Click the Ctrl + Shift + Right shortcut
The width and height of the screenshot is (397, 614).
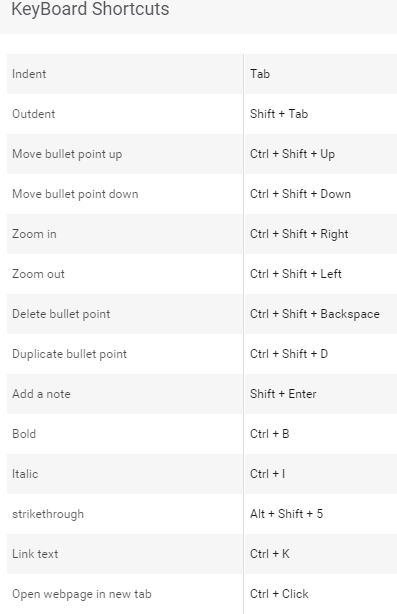[x=299, y=234]
